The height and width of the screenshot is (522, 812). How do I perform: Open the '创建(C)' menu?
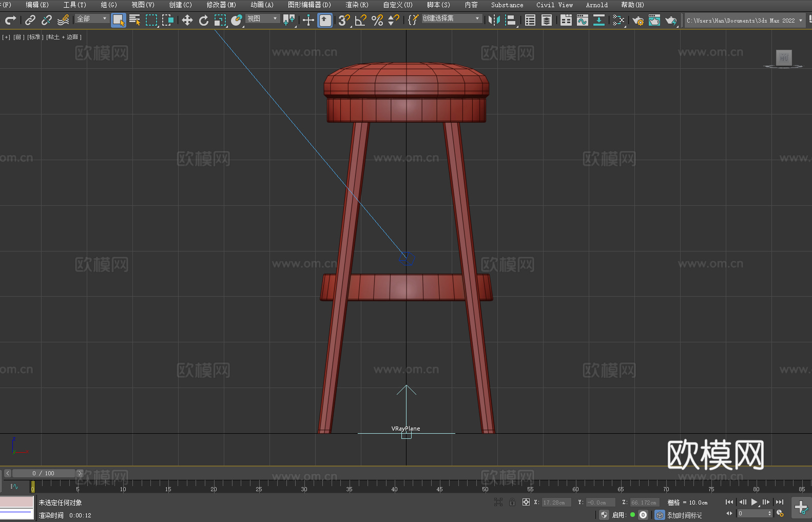click(180, 5)
